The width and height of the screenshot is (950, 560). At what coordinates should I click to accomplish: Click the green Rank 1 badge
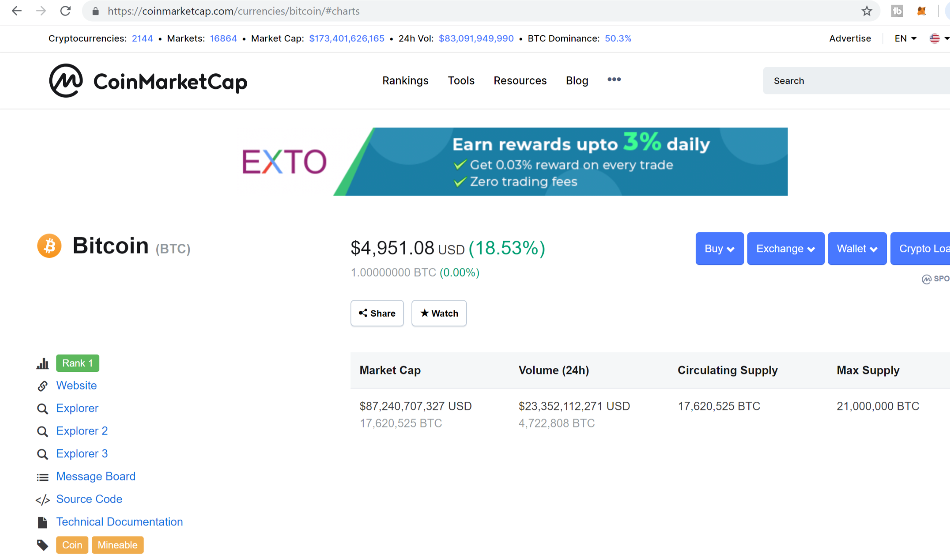(77, 363)
